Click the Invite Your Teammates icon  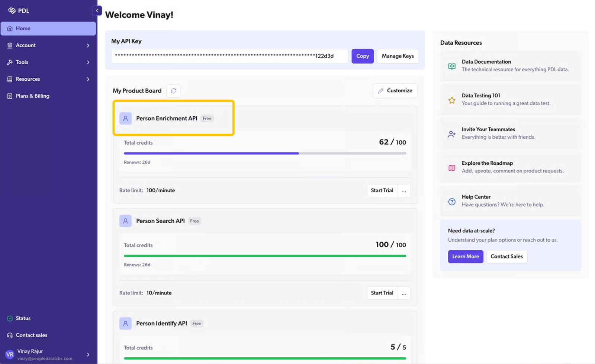click(452, 134)
